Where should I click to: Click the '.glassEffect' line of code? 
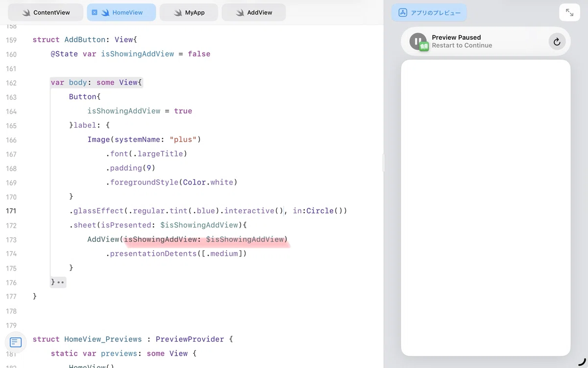coord(208,211)
